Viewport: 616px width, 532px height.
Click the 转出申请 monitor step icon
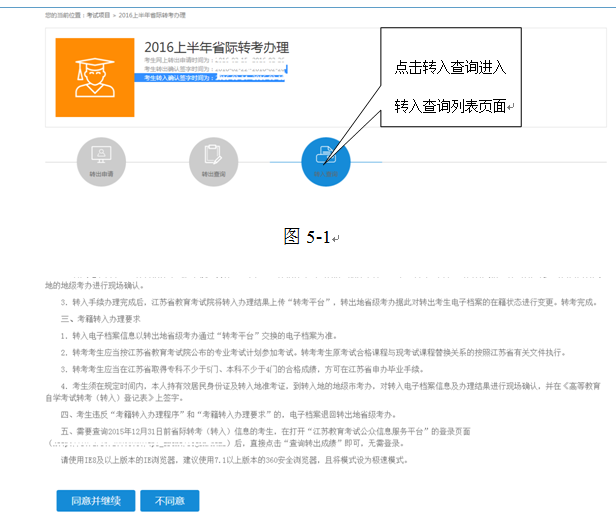pos(101,156)
